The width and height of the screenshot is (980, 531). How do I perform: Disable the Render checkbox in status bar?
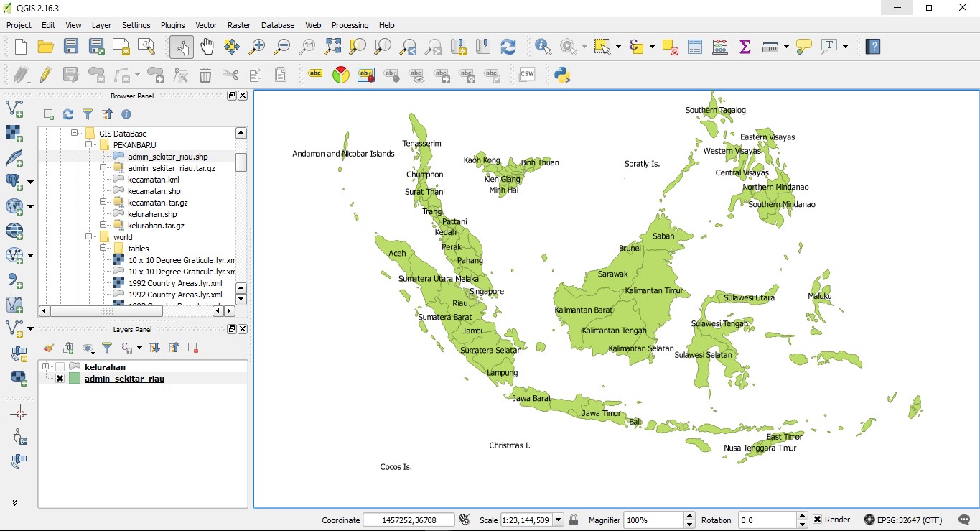(816, 520)
